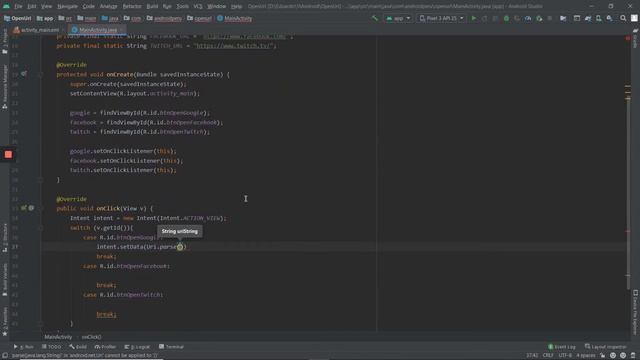This screenshot has width=640, height=360.
Task: Open the Build menu
Action: point(152,7)
